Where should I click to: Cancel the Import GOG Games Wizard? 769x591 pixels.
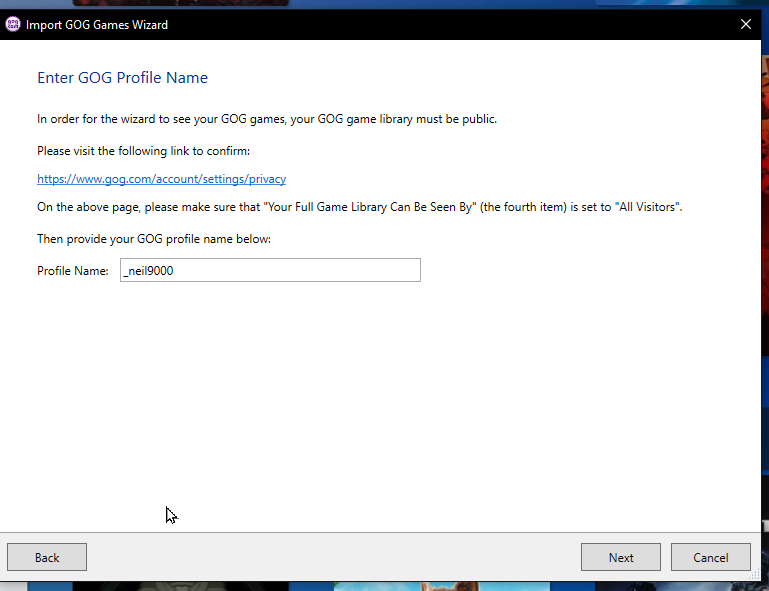(711, 557)
